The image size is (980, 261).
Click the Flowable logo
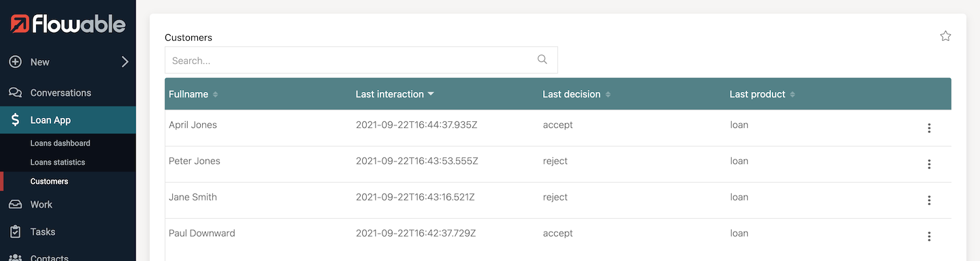pos(68,25)
